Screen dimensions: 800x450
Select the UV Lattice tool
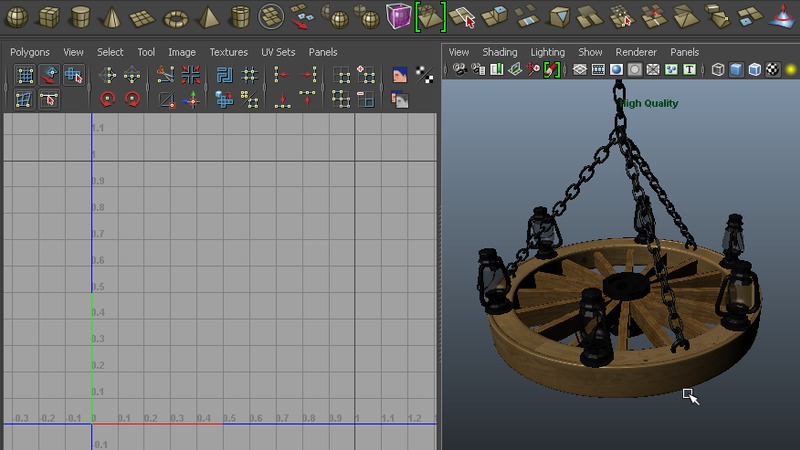pos(24,76)
